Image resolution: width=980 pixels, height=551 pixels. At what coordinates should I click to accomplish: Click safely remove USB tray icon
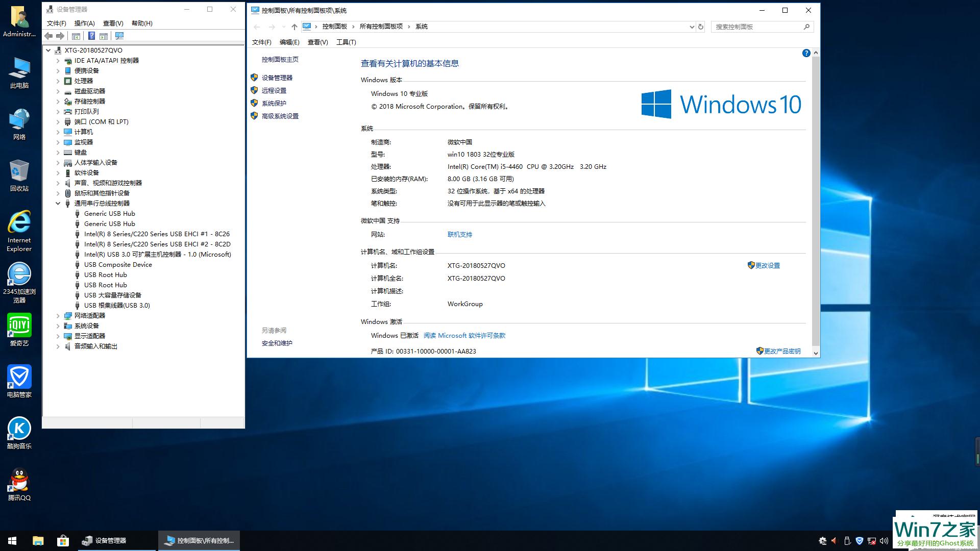(x=847, y=541)
